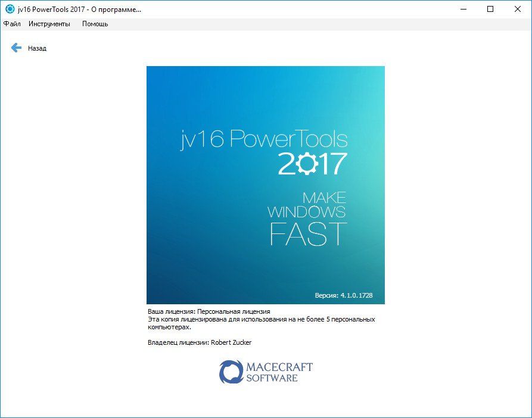Viewport: 532px width, 418px height.
Task: Open the Файл menu
Action: [12, 24]
